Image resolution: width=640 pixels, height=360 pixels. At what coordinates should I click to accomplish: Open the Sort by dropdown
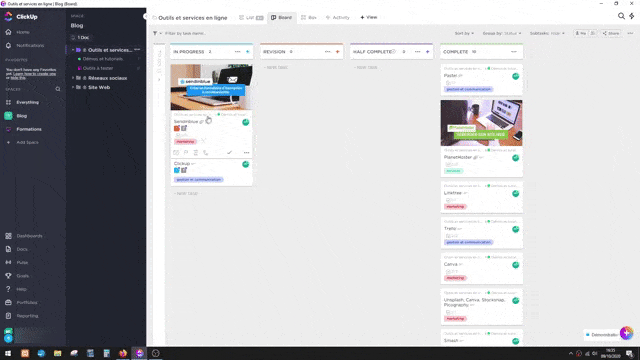click(464, 33)
